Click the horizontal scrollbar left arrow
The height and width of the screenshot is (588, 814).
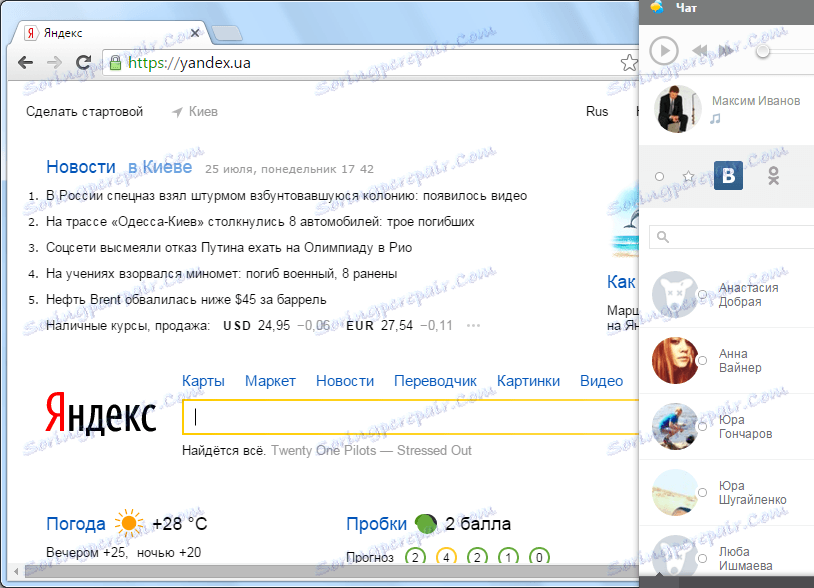tap(16, 571)
